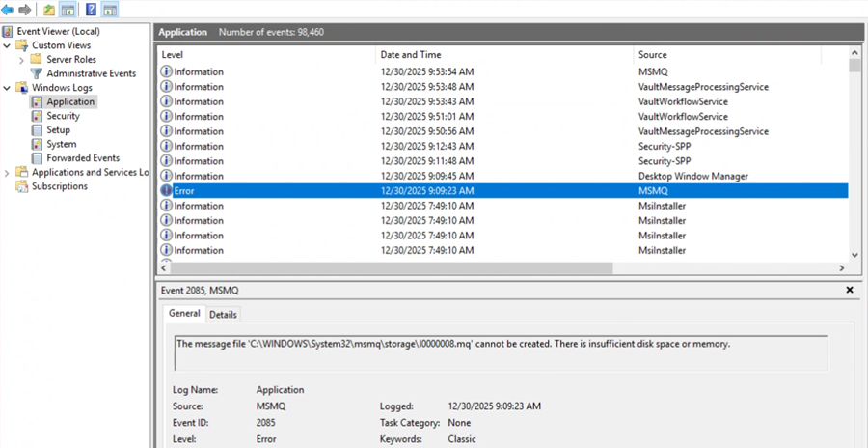Click the Keywords value Classic
This screenshot has width=868, height=448.
point(462,439)
